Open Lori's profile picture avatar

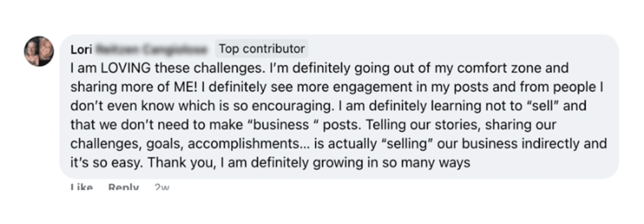39,51
